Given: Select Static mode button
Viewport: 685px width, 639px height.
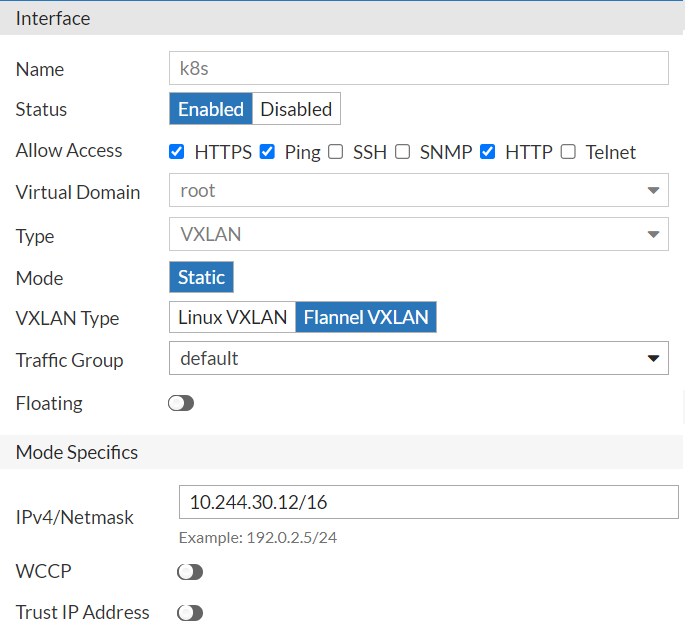Looking at the screenshot, I should 201,277.
